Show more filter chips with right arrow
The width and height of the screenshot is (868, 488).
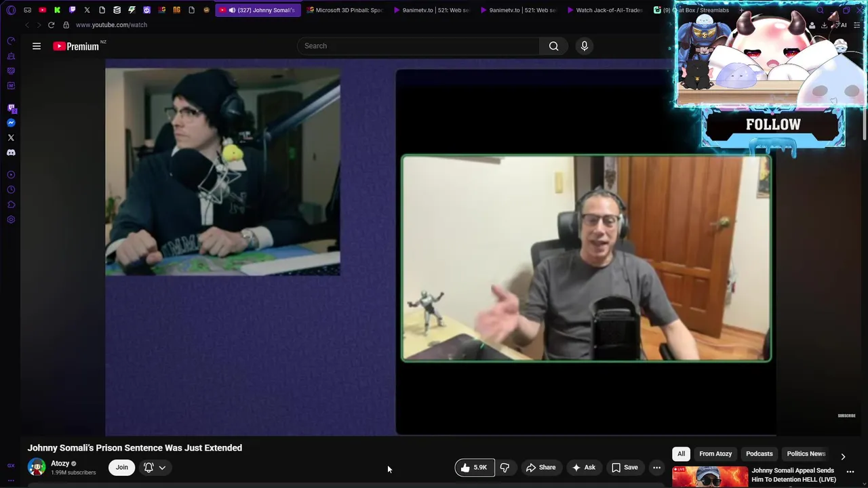coord(843,456)
